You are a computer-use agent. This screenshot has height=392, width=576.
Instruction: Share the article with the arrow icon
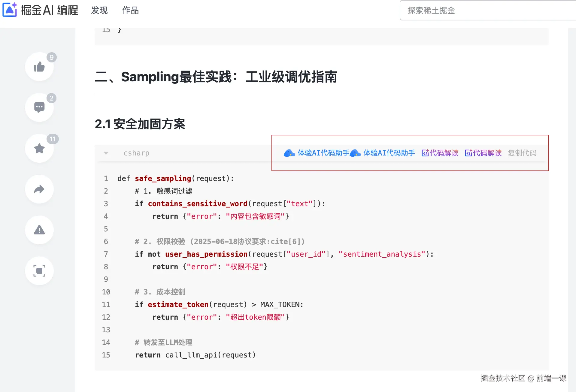39,189
